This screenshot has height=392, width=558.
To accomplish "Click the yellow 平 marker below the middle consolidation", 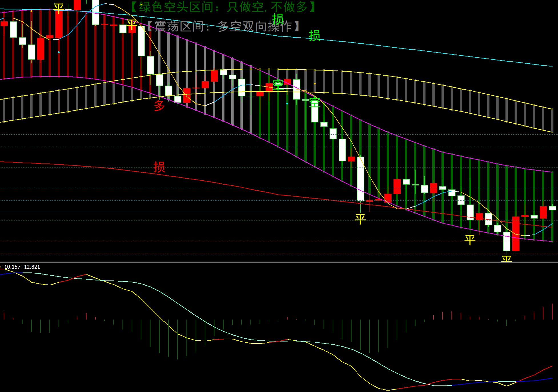I will pyautogui.click(x=470, y=240).
